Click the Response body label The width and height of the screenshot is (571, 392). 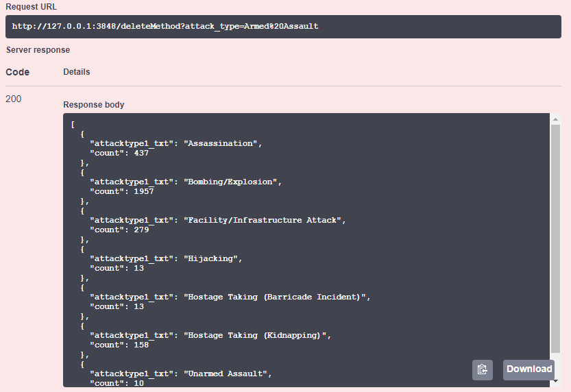[94, 105]
